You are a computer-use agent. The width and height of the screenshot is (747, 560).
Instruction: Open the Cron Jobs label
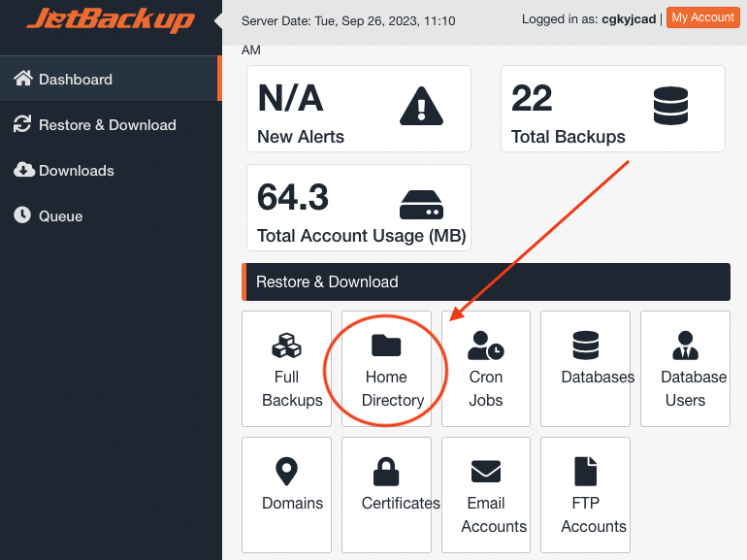(485, 388)
